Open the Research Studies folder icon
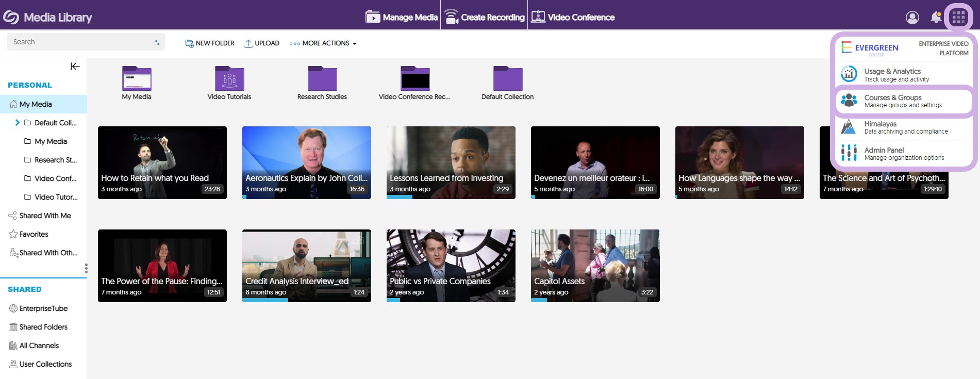 point(322,79)
